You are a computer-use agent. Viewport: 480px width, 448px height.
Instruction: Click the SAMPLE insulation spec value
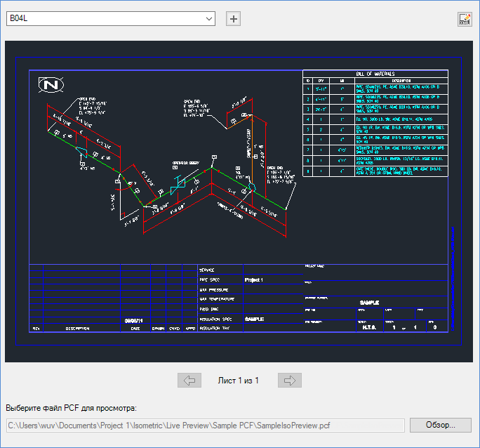pos(255,319)
